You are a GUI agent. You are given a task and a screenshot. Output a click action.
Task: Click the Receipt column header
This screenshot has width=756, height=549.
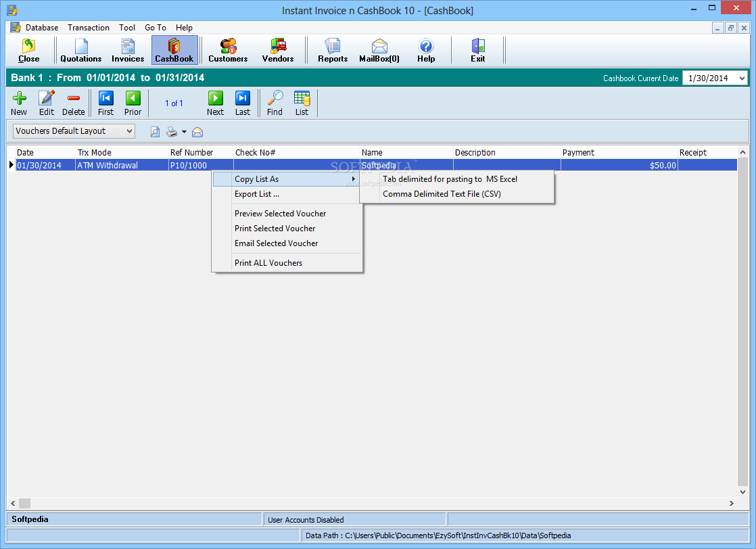click(707, 152)
